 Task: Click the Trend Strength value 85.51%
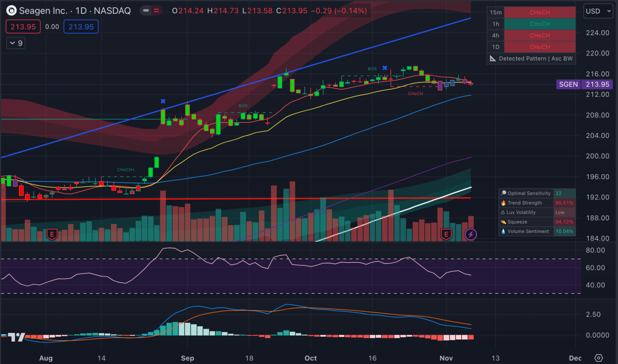(x=564, y=203)
